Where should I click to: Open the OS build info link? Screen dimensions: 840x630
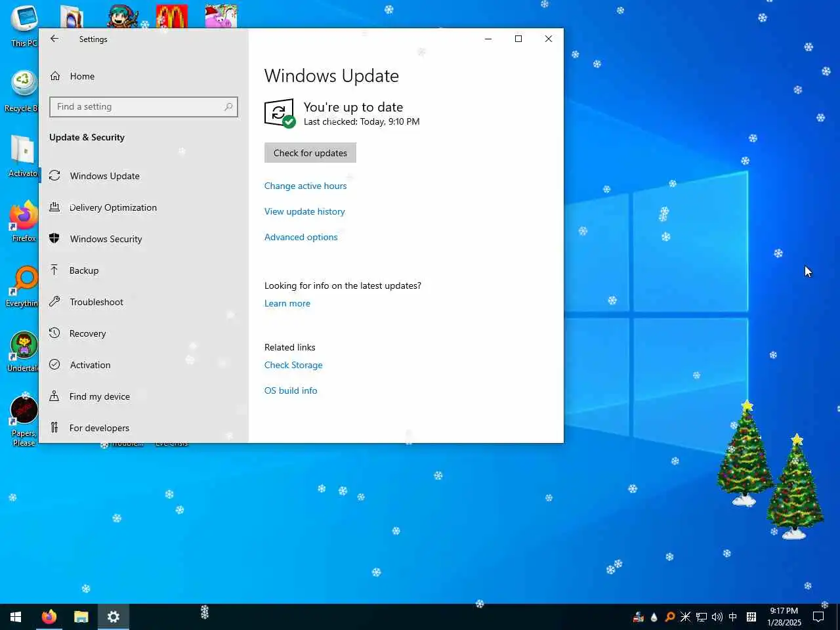291,390
